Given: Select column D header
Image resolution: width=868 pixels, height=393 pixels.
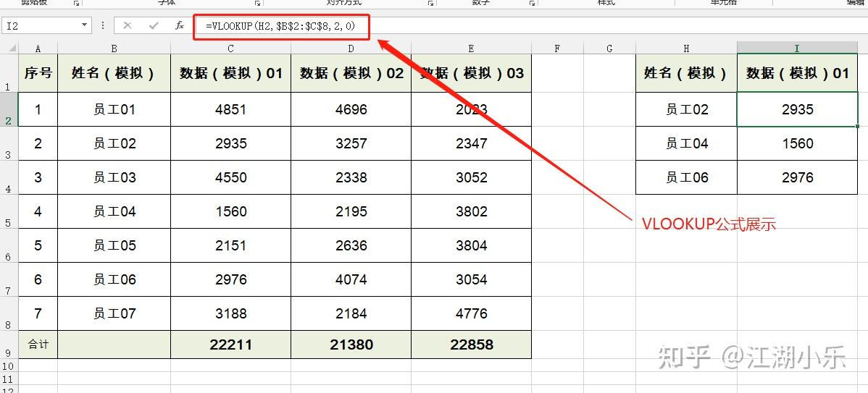Looking at the screenshot, I should click(x=351, y=48).
